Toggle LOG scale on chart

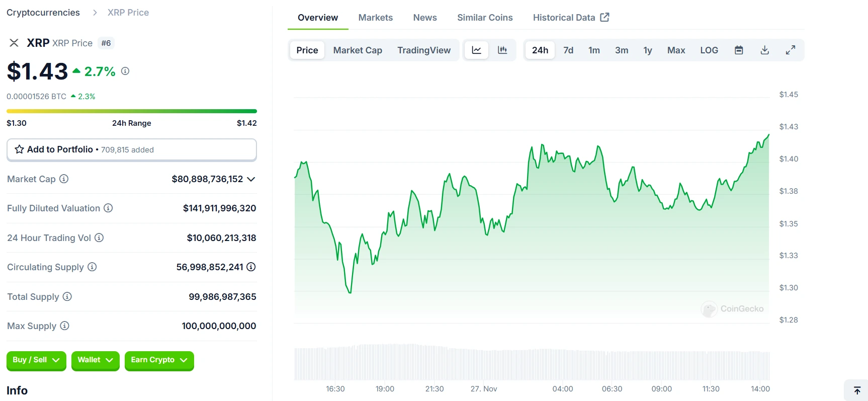click(709, 50)
